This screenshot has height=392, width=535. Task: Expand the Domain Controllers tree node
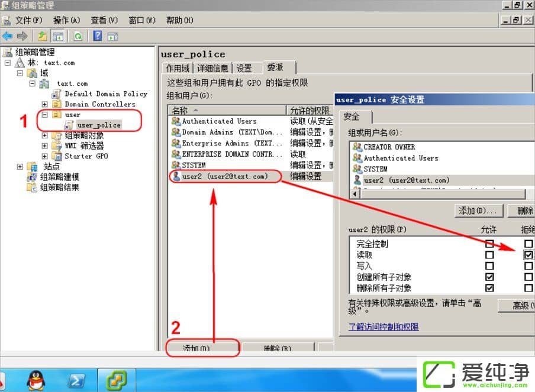click(45, 104)
